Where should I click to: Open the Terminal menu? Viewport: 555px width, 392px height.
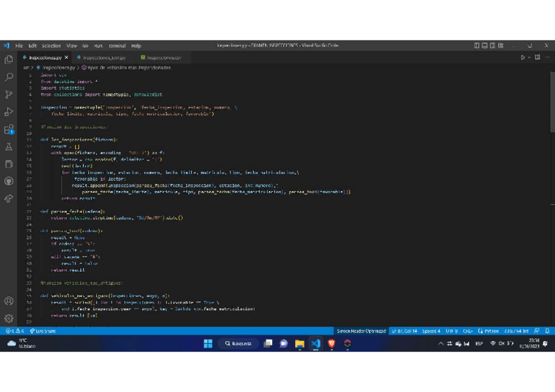pos(117,46)
